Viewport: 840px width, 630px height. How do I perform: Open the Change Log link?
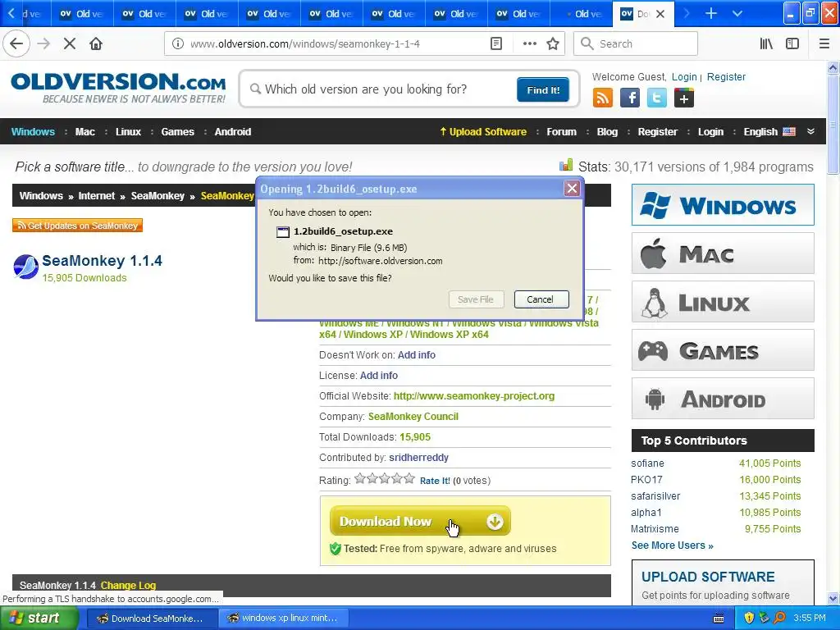(128, 586)
